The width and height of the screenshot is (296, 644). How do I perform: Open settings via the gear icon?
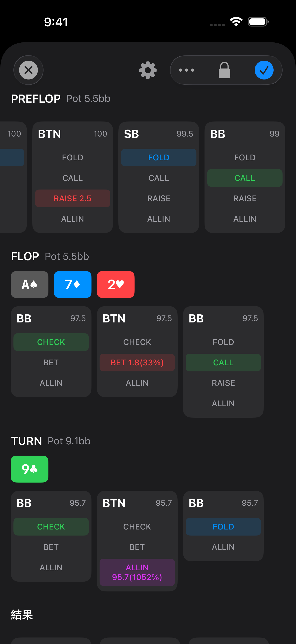click(x=148, y=70)
